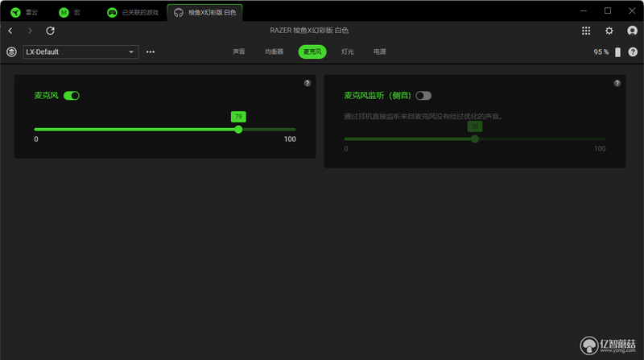This screenshot has height=360, width=644.
Task: Click the 麦克风 panel heading label
Action: pyautogui.click(x=46, y=95)
